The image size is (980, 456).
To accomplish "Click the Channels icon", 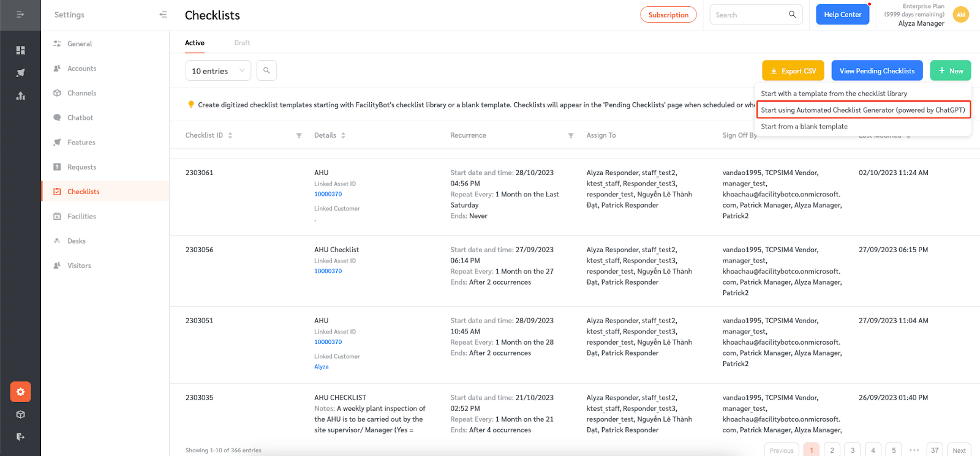I will click(57, 93).
